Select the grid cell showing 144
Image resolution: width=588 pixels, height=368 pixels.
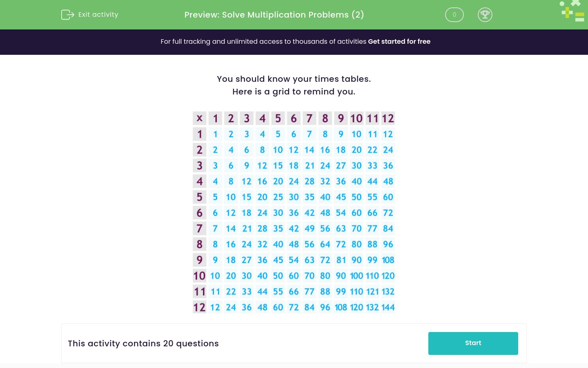[388, 307]
